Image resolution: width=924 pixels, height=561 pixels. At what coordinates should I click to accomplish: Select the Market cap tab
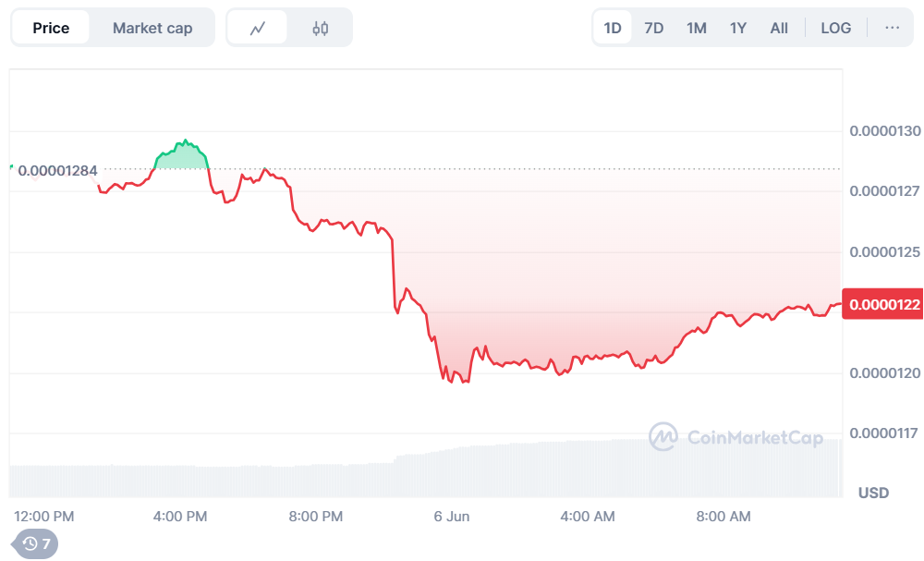pos(152,28)
